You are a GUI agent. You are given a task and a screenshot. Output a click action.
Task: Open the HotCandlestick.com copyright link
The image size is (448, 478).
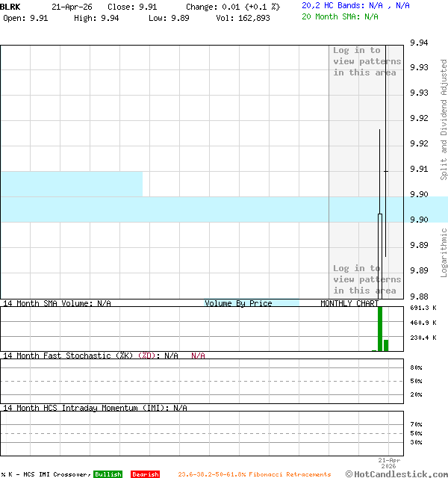[x=396, y=474]
